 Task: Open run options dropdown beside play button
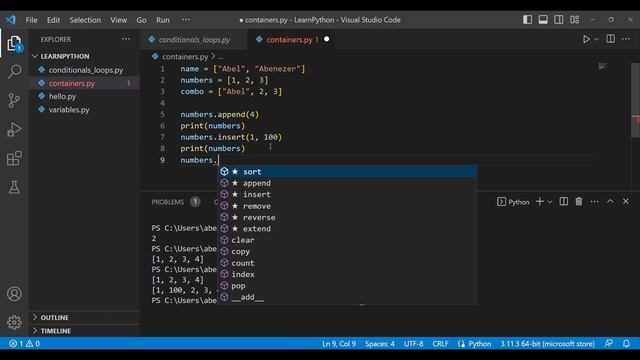pyautogui.click(x=596, y=40)
